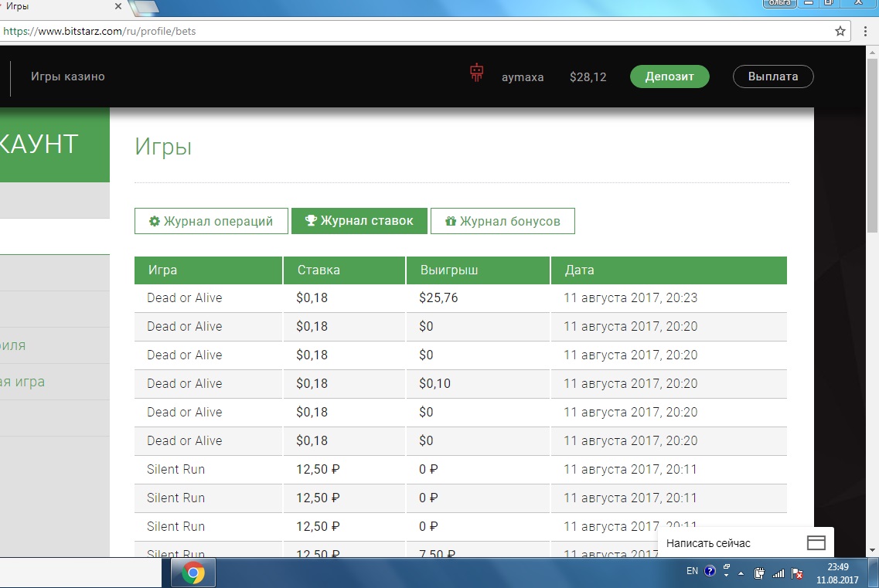The width and height of the screenshot is (879, 588).
Task: Click the Ставка column header
Action: (344, 270)
